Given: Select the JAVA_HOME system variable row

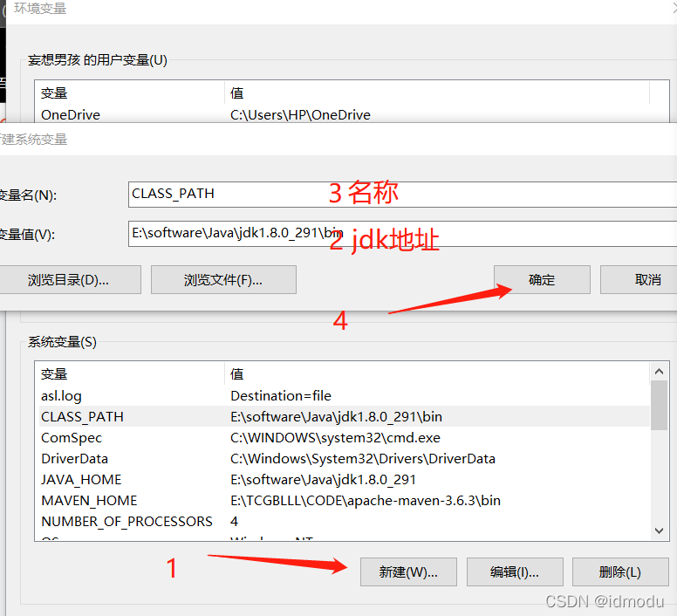Looking at the screenshot, I should click(x=345, y=480).
